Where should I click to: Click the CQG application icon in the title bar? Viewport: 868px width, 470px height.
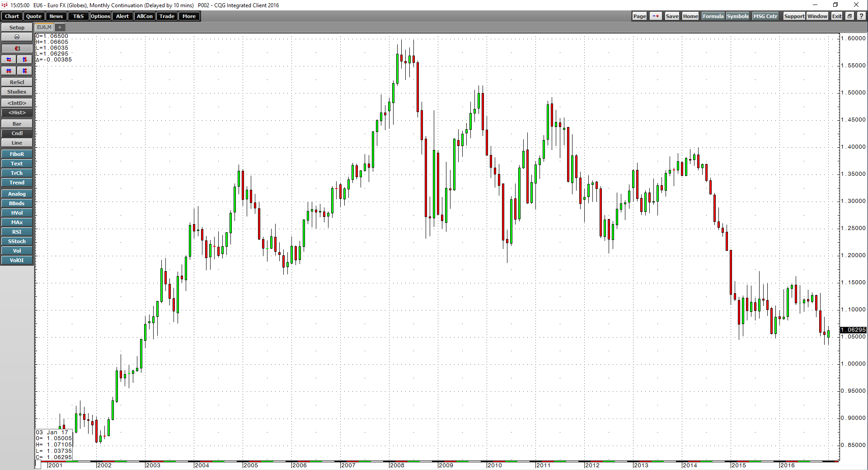(5, 5)
